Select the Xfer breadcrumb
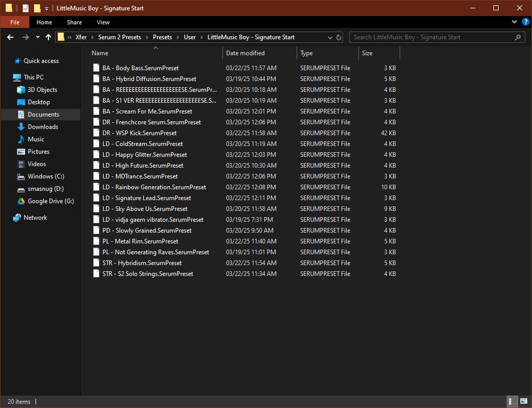 click(81, 37)
